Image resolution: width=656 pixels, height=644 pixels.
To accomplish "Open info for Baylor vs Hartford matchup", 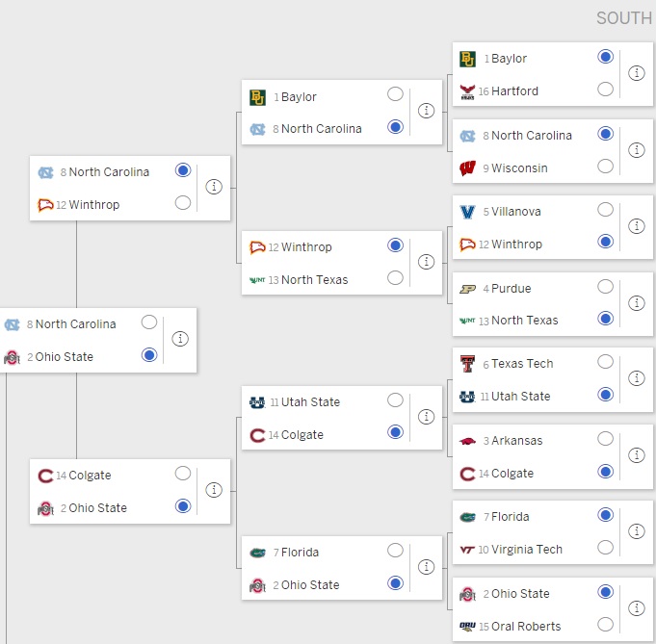I will (x=636, y=73).
